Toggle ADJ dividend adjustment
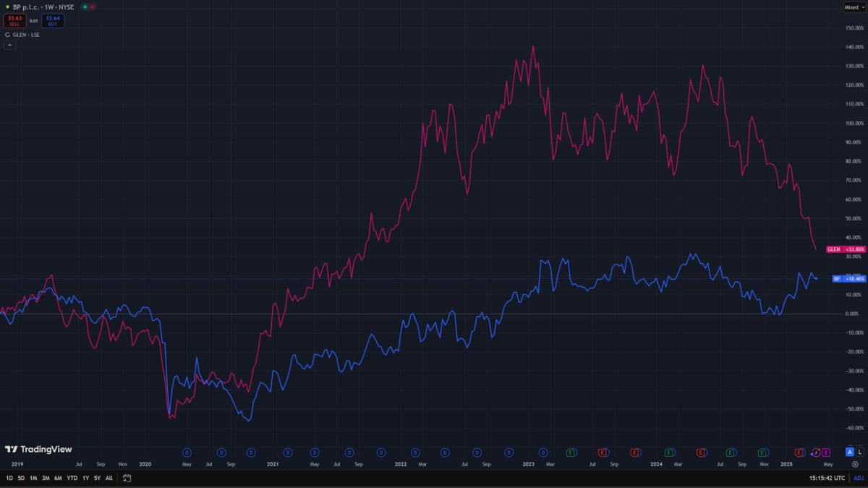Image resolution: width=868 pixels, height=488 pixels. tap(859, 478)
